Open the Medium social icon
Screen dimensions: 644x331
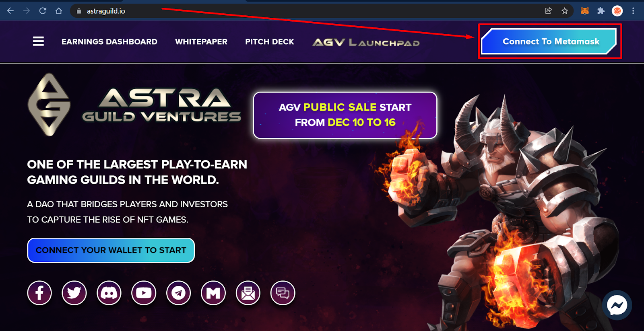[213, 293]
